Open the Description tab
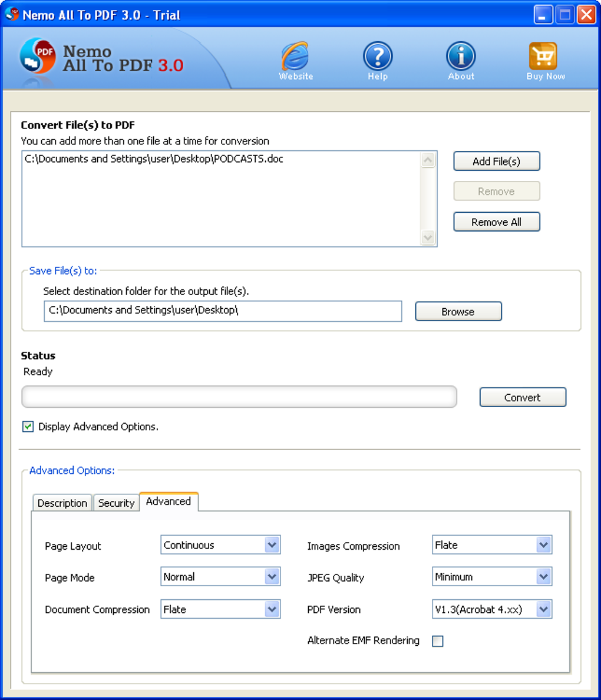The height and width of the screenshot is (700, 601). tap(62, 503)
